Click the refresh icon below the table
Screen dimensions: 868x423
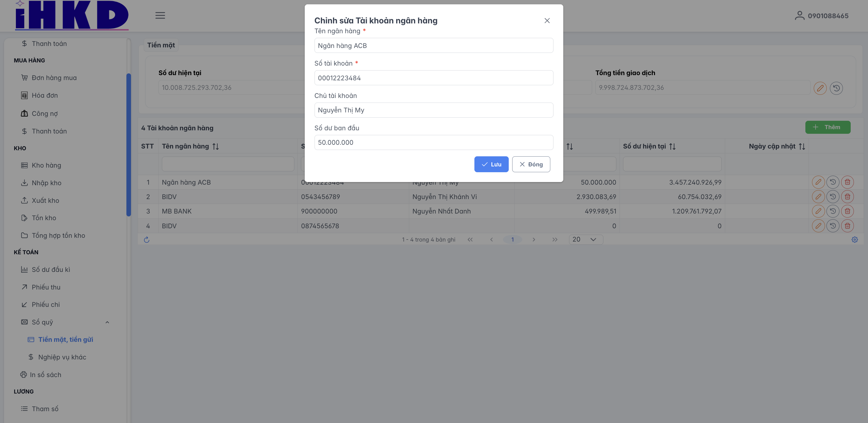pos(147,240)
